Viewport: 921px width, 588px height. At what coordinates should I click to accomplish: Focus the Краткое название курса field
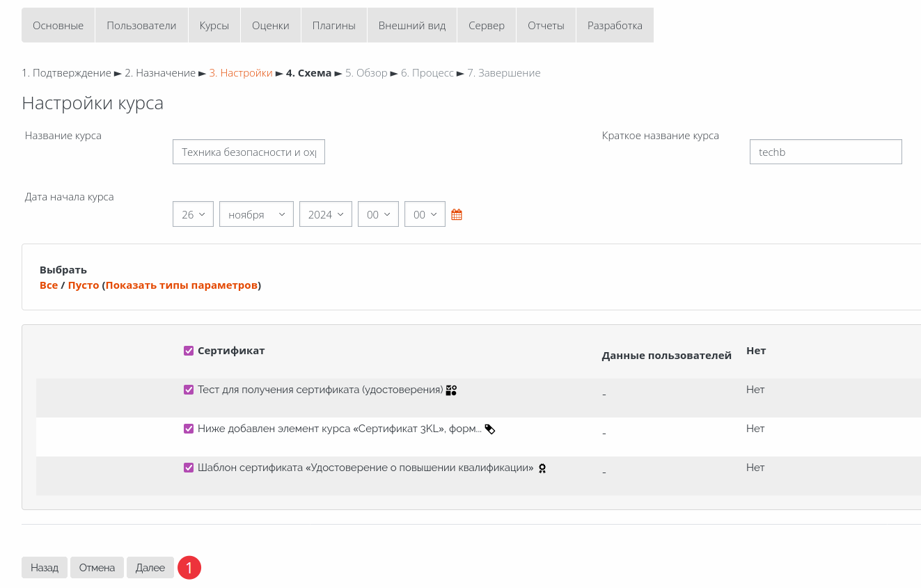[x=825, y=152]
